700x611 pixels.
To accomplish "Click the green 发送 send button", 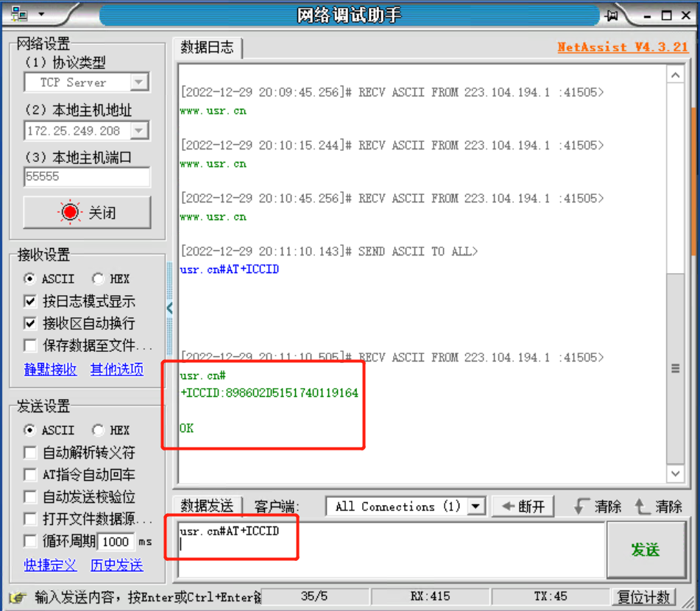I will (645, 549).
